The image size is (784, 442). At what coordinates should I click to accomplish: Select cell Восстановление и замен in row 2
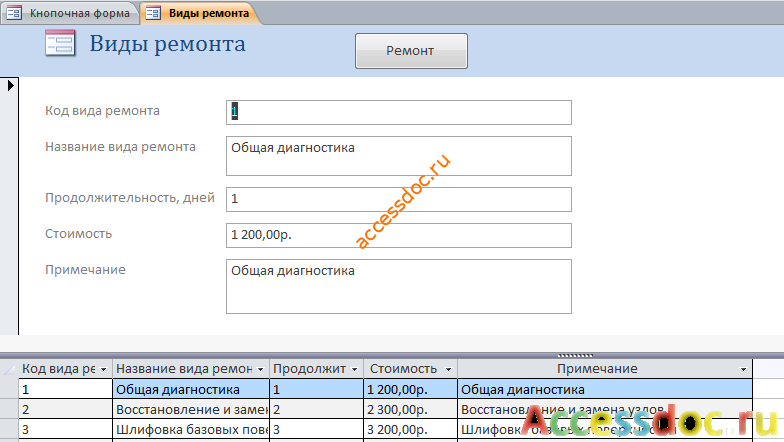[x=191, y=409]
